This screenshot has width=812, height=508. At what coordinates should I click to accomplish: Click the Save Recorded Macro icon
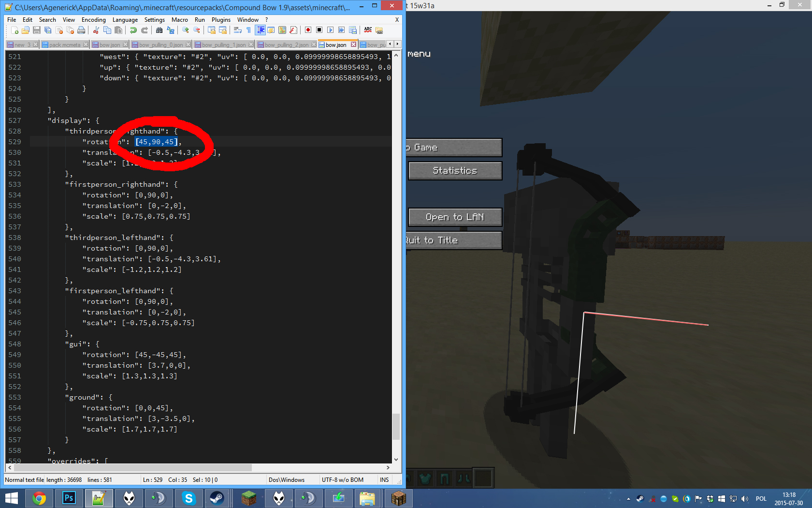353,30
